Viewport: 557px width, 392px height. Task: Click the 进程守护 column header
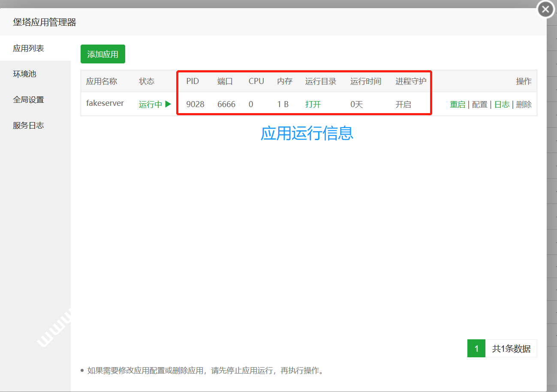click(411, 81)
